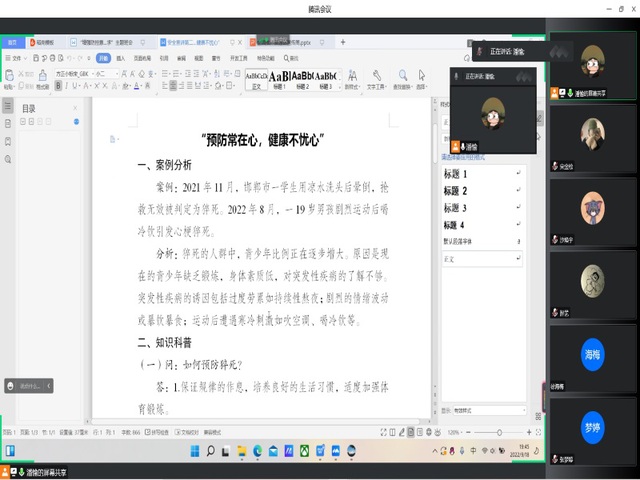This screenshot has width=640, height=480.
Task: Open the taskbar search magnifier icon
Action: (x=212, y=451)
